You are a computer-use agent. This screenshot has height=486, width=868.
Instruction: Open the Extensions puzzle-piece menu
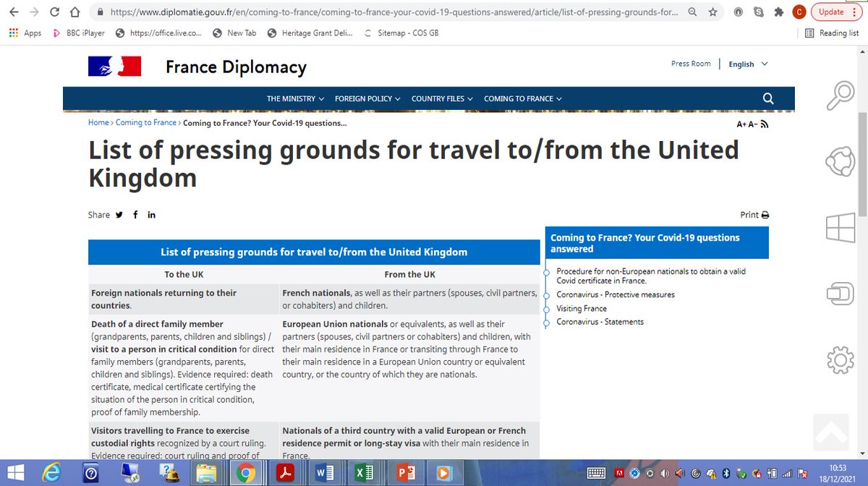(x=778, y=12)
